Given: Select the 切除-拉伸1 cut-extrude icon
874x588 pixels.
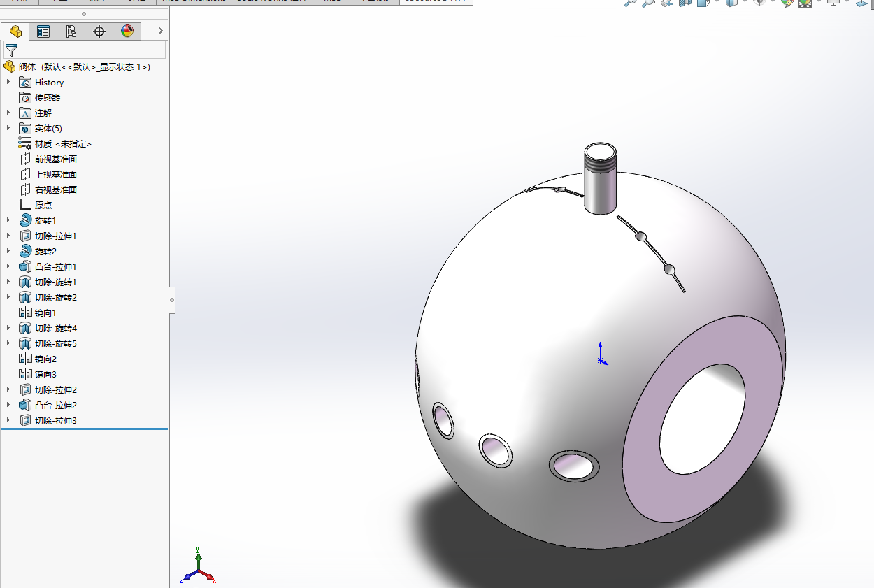Looking at the screenshot, I should [x=25, y=236].
